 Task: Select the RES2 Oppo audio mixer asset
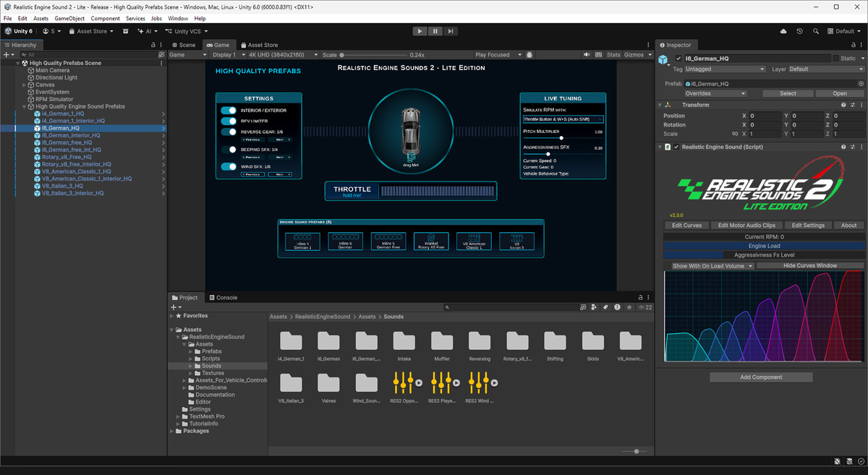tap(406, 387)
